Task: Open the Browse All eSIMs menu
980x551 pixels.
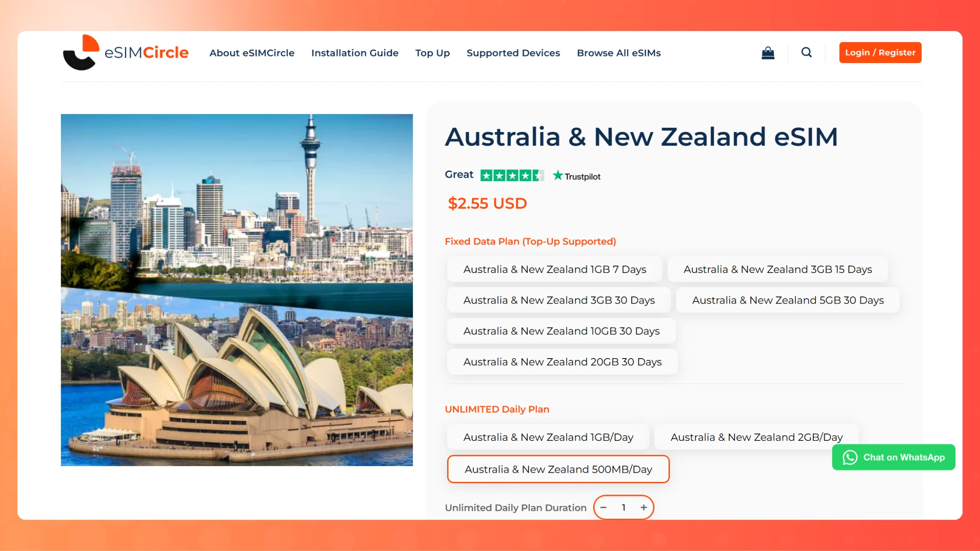Action: coord(619,53)
